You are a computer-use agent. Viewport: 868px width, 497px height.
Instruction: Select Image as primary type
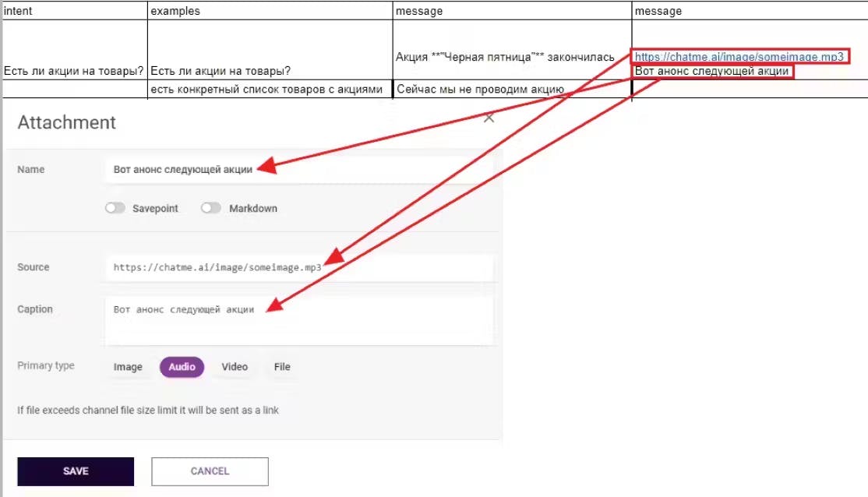[x=128, y=367]
